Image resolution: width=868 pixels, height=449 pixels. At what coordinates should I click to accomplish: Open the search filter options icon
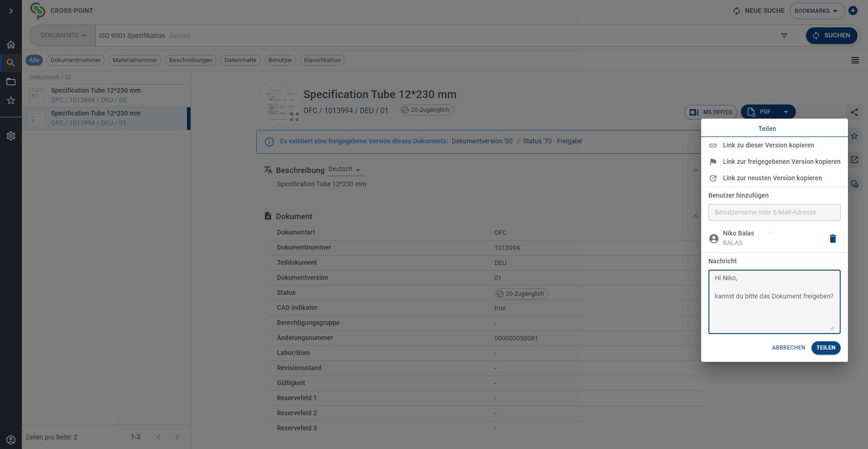click(784, 36)
